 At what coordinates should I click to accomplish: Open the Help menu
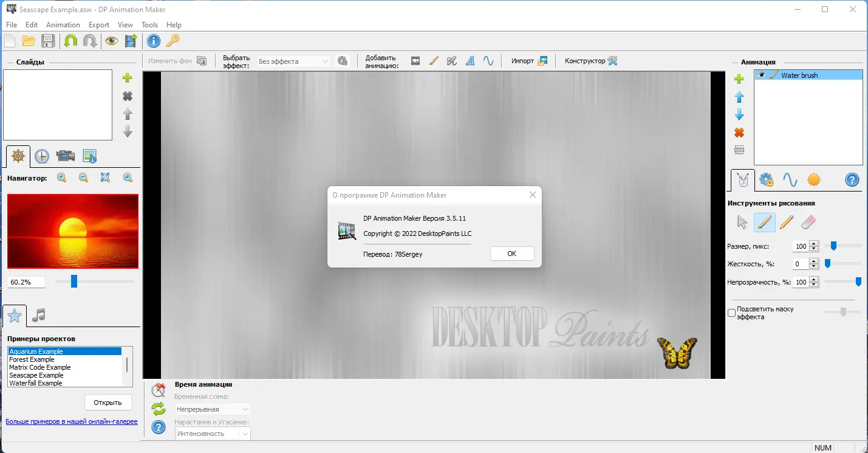coord(174,25)
